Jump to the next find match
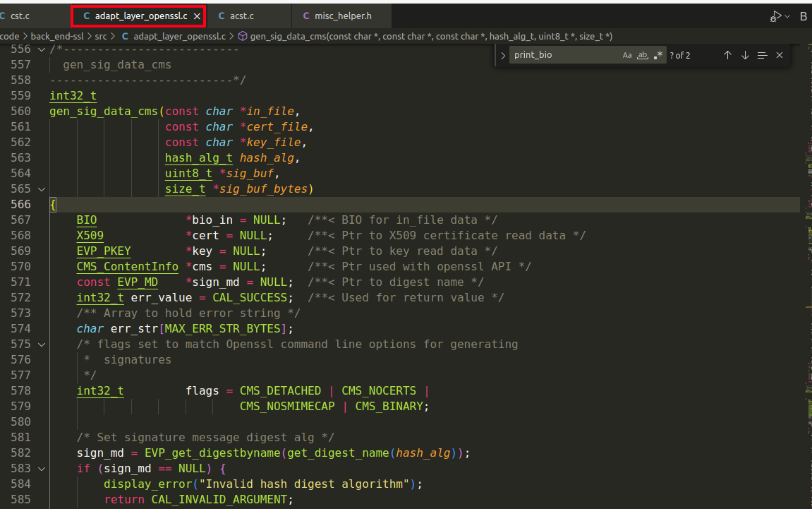 click(745, 55)
